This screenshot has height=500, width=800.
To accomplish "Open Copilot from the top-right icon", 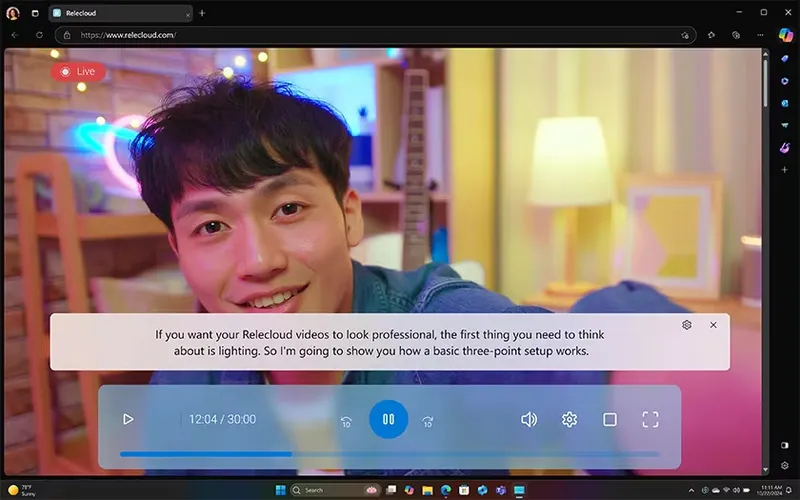I will click(x=786, y=35).
